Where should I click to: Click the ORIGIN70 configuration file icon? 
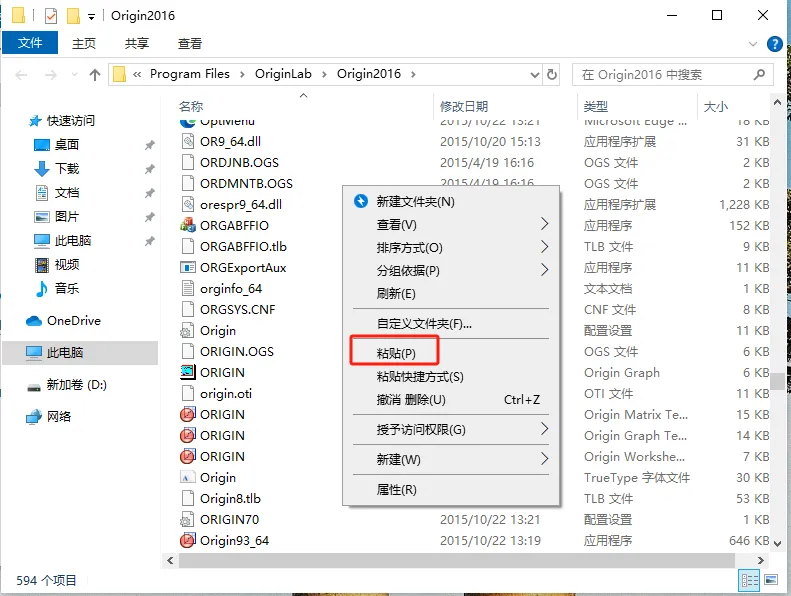188,519
